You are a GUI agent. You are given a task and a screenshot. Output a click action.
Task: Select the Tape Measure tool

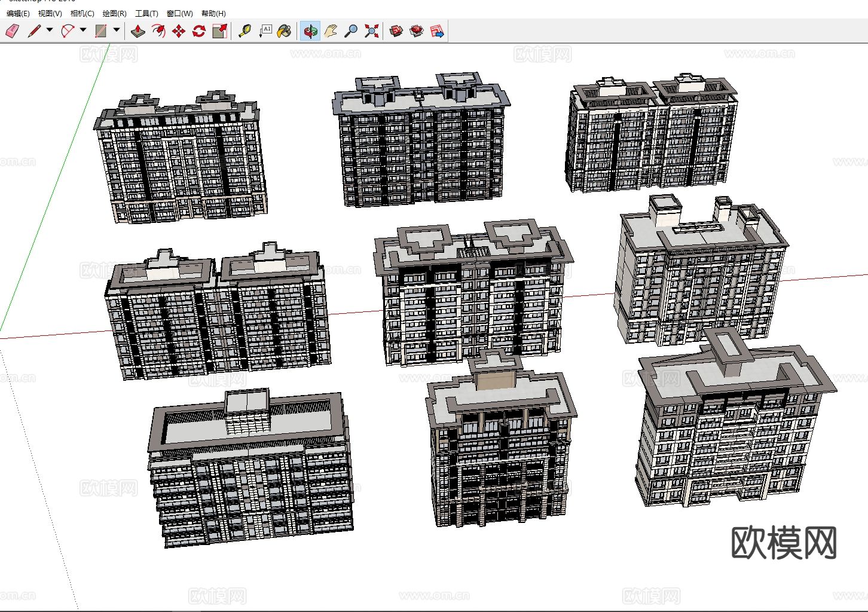[x=244, y=31]
